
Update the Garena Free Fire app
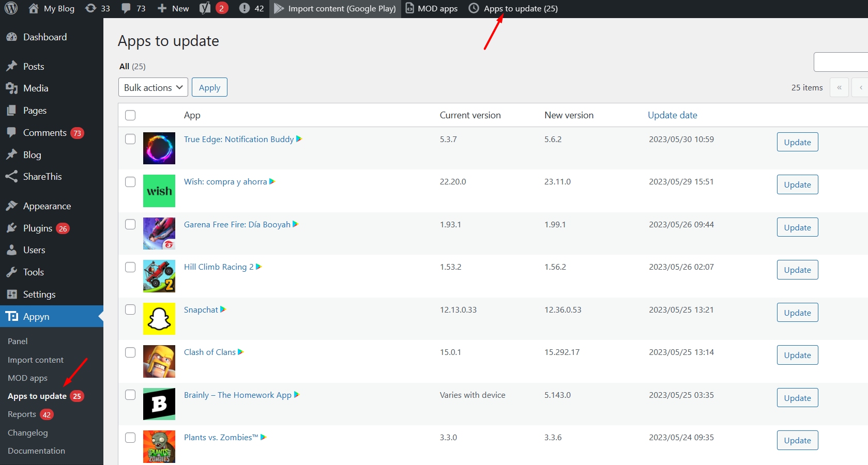tap(797, 227)
